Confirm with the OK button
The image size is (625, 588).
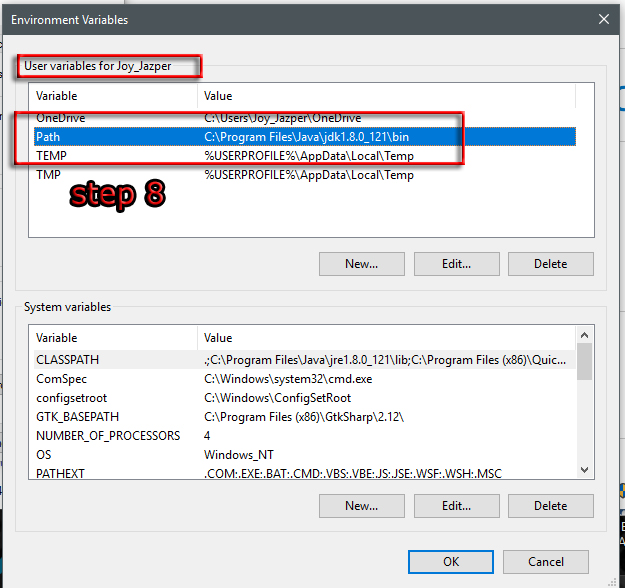point(451,562)
